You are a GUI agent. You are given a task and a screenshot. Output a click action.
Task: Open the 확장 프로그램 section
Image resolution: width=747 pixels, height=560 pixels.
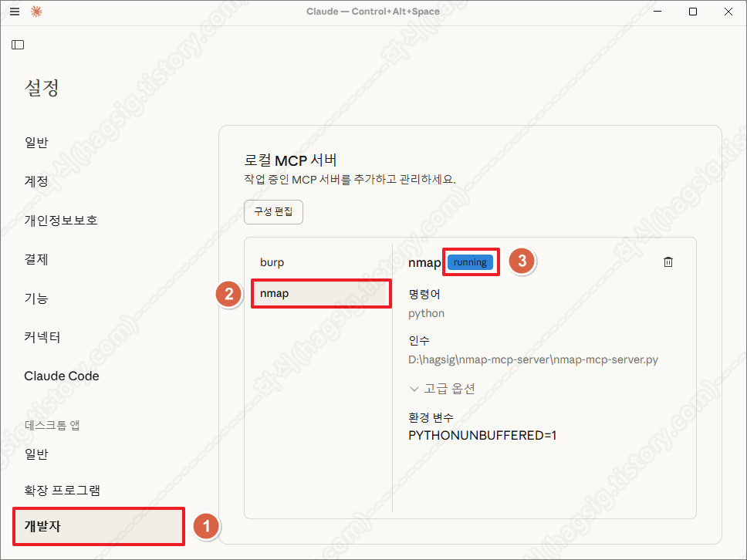tap(62, 490)
